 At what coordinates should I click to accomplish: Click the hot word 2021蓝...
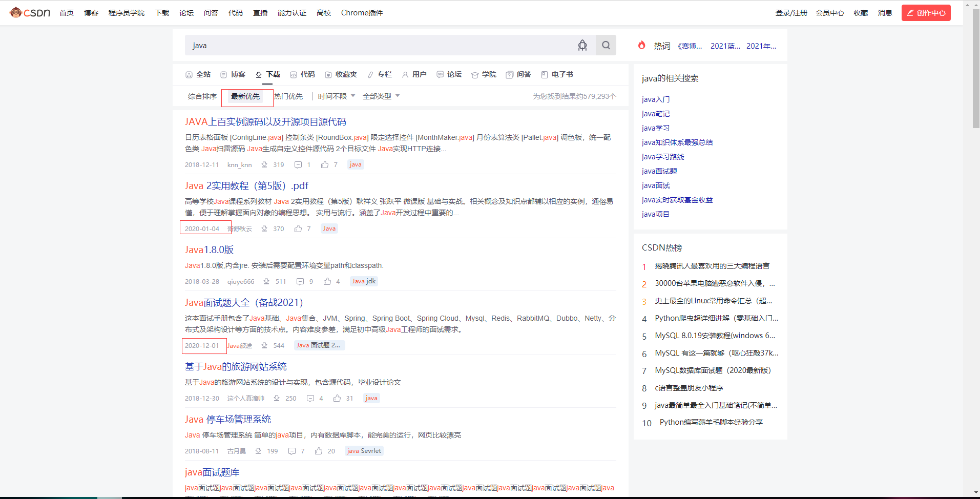coord(725,46)
